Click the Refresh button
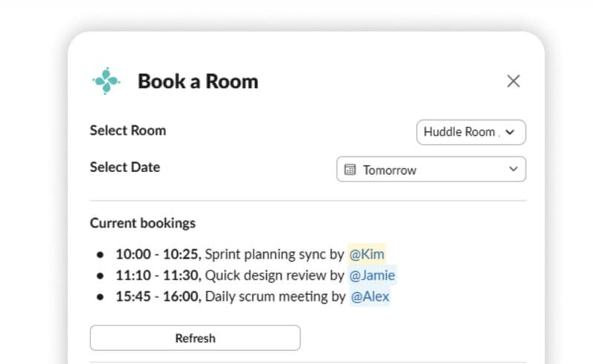This screenshot has height=364, width=593. (195, 338)
